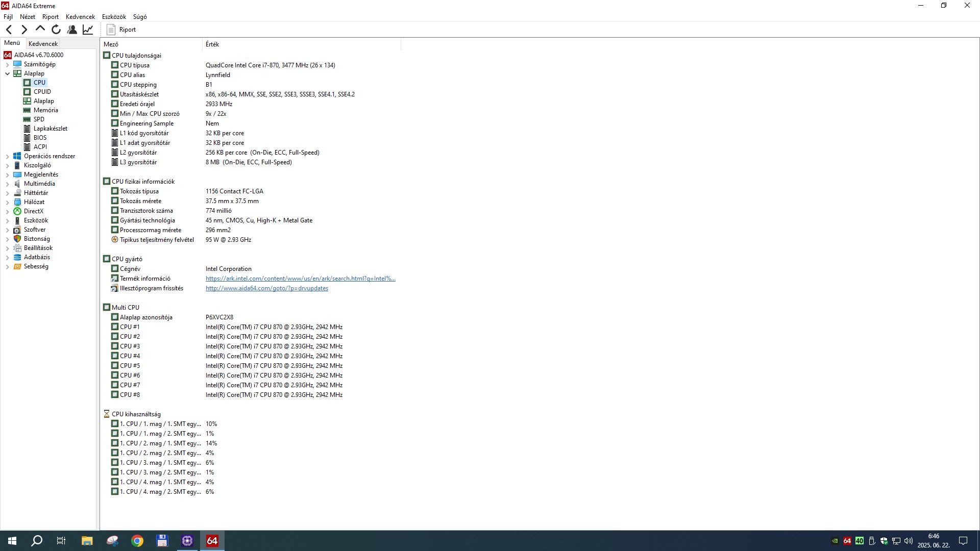Click the Refresh toolbar icon

[x=56, y=30]
